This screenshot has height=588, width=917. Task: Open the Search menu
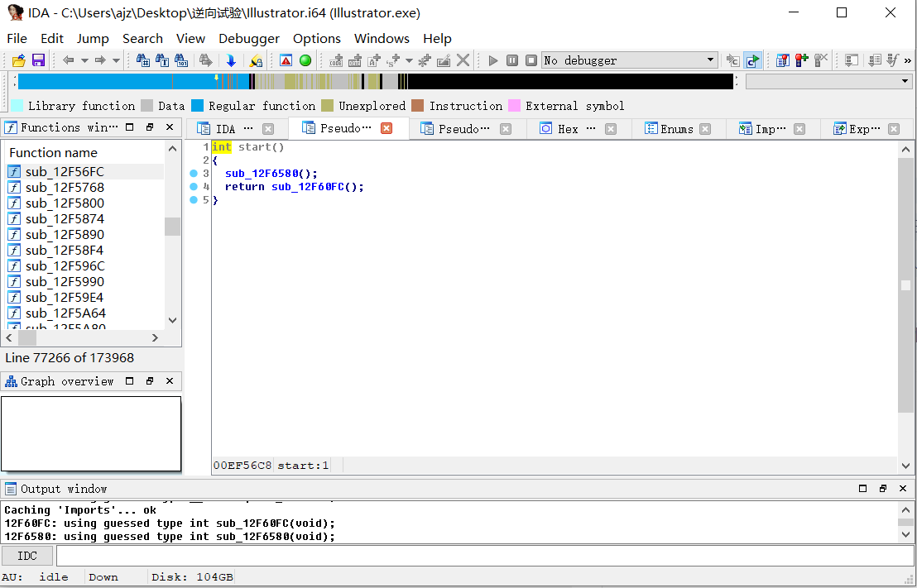point(142,39)
